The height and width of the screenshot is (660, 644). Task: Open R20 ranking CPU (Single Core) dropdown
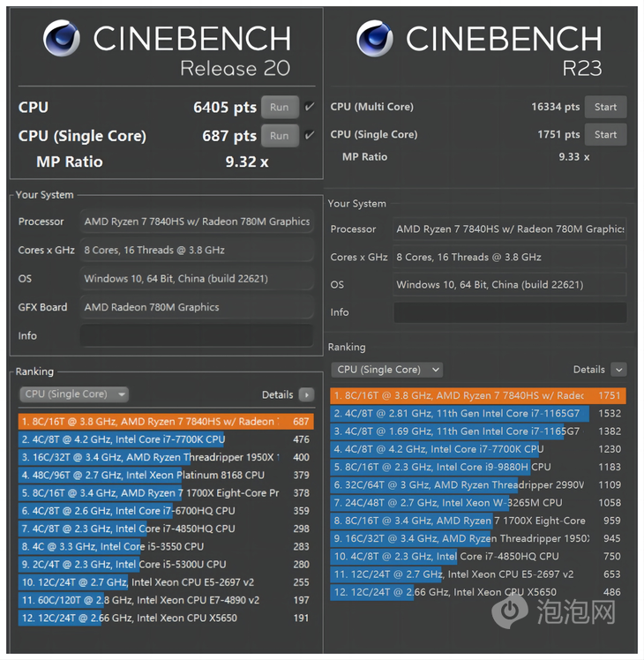point(73,394)
